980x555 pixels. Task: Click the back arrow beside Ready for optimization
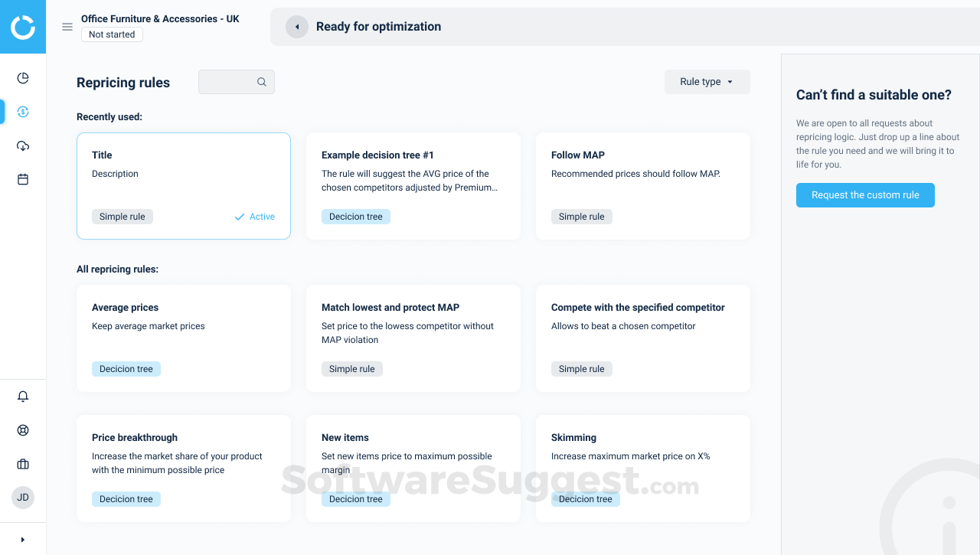point(296,26)
